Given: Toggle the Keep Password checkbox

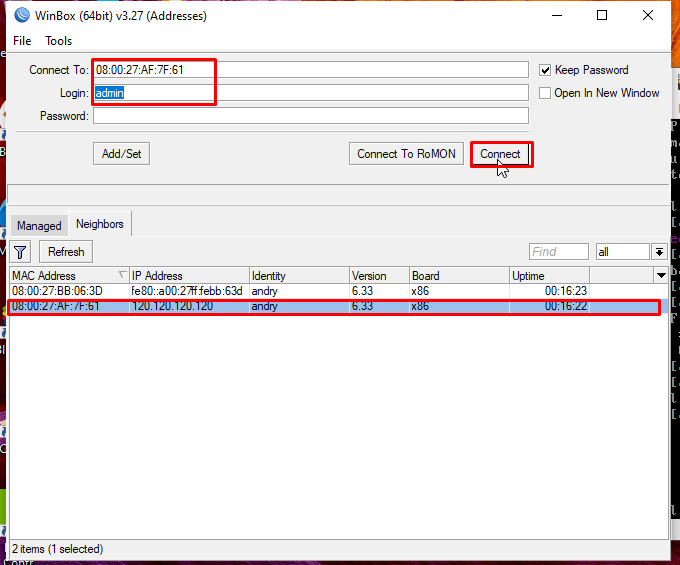Looking at the screenshot, I should tap(545, 70).
